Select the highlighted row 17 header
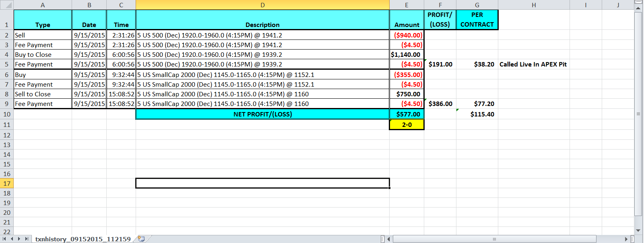The image size is (644, 243). click(7, 184)
